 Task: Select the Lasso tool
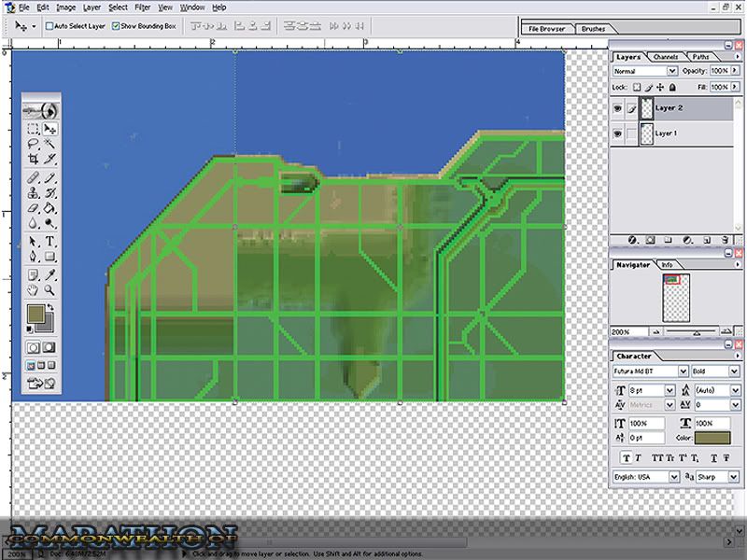tap(33, 144)
